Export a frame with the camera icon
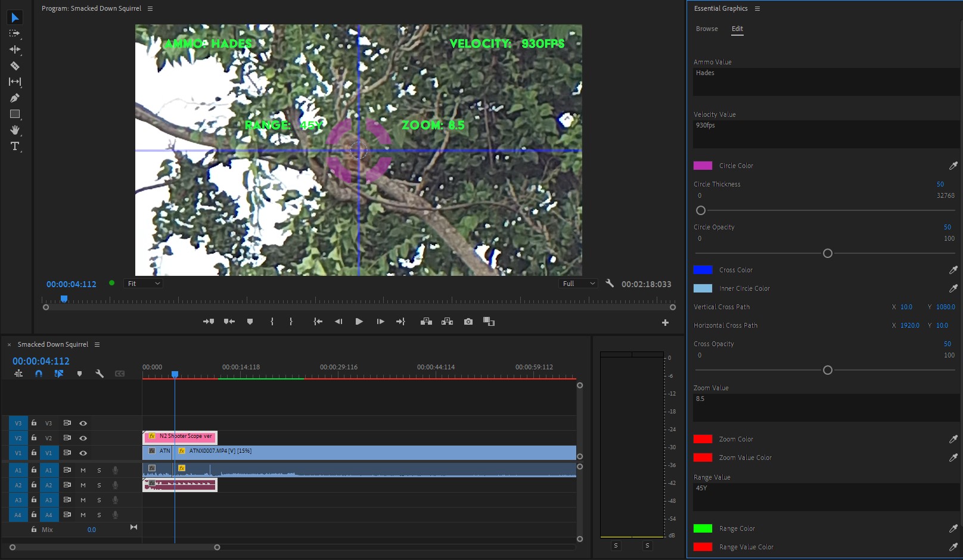The image size is (963, 560). [x=468, y=322]
